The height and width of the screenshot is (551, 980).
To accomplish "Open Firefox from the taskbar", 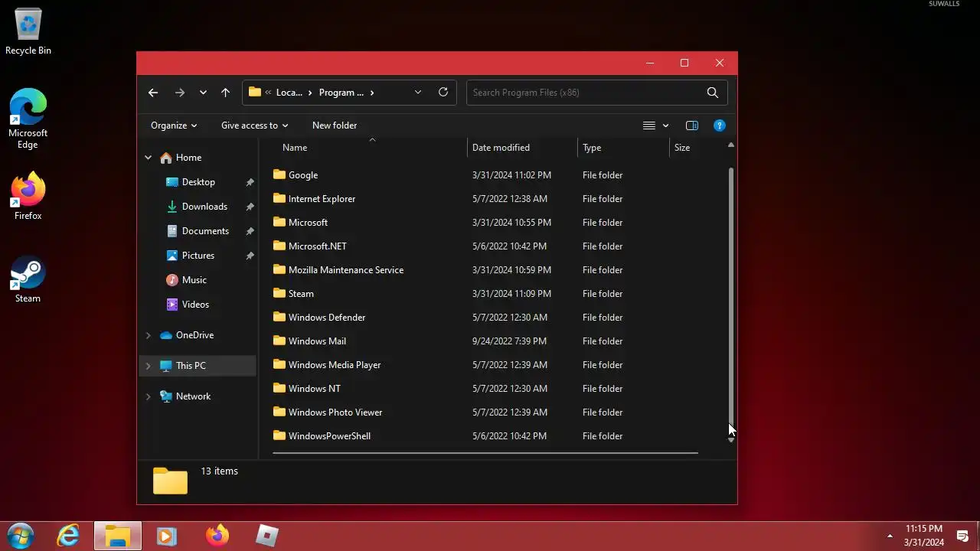I will [217, 536].
